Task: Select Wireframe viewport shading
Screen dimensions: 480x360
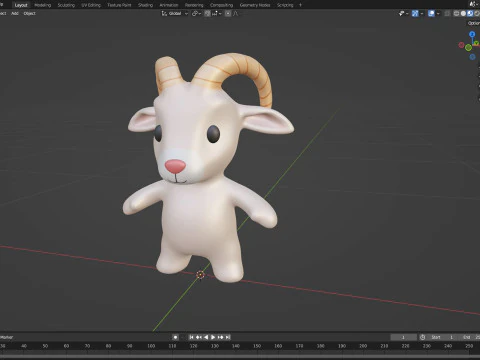Action: pyautogui.click(x=456, y=13)
